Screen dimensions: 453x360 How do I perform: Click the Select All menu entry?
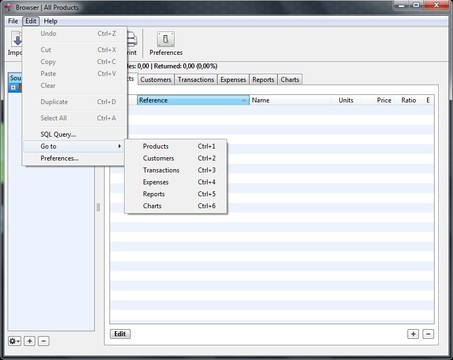[x=75, y=118]
